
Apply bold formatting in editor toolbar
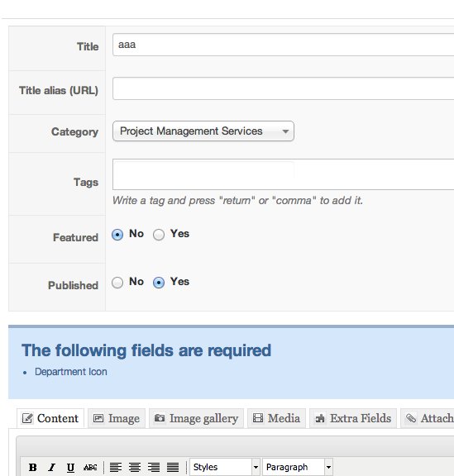[33, 467]
